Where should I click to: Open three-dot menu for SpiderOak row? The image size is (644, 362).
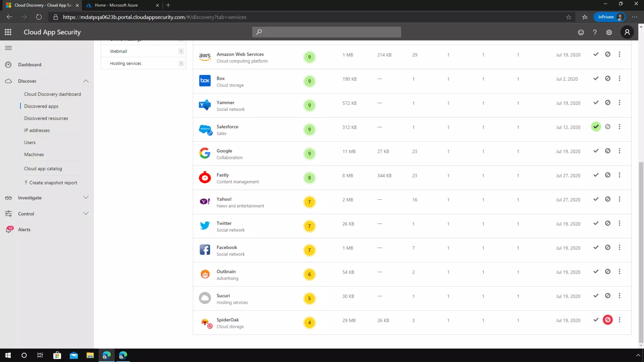[x=619, y=320]
